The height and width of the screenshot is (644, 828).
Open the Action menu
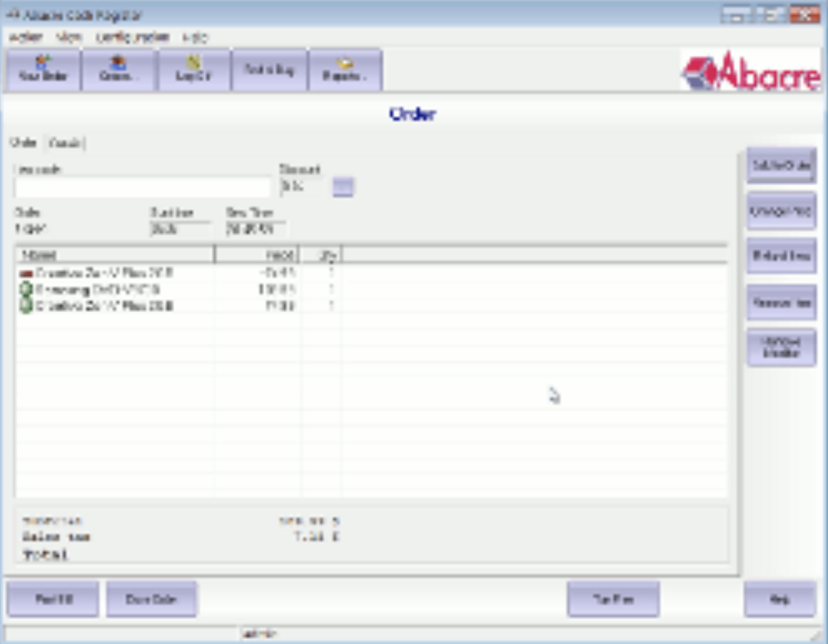[x=26, y=37]
